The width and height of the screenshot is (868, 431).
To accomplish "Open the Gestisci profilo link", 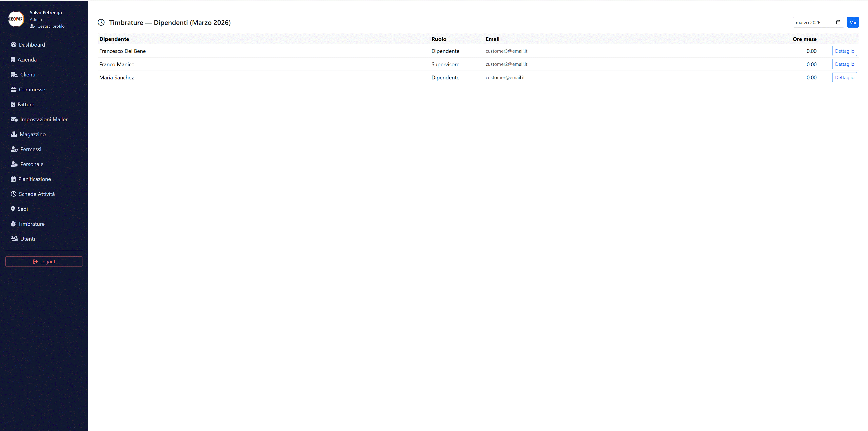I will coord(50,26).
